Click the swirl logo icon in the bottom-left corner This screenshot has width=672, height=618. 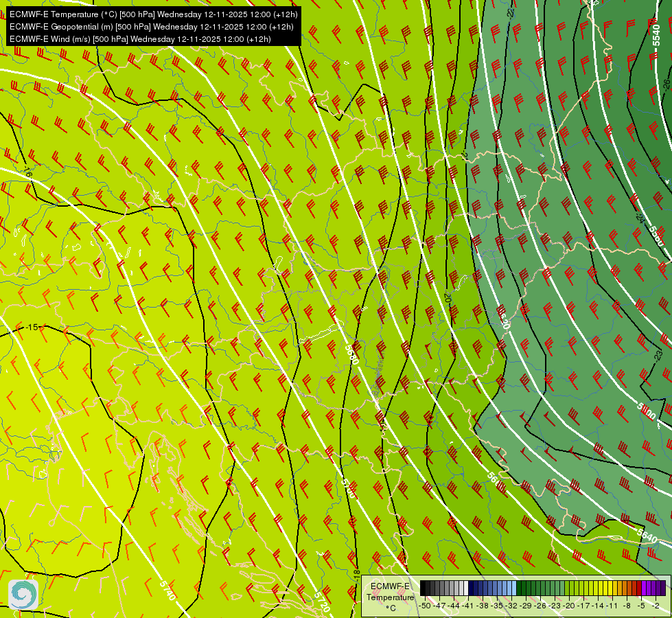pos(23,594)
